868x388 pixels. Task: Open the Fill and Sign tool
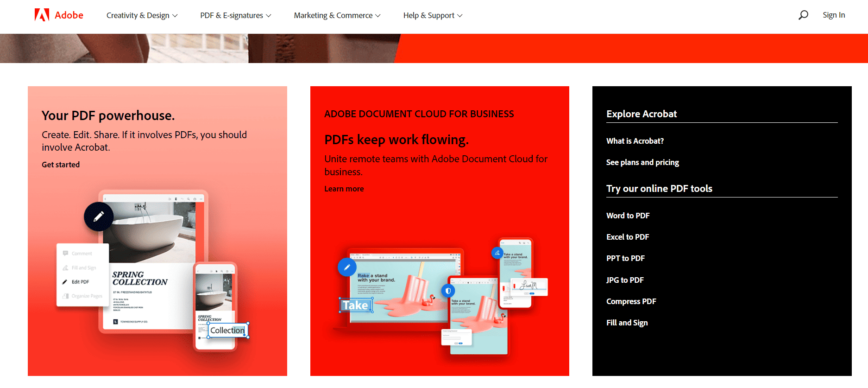point(627,323)
